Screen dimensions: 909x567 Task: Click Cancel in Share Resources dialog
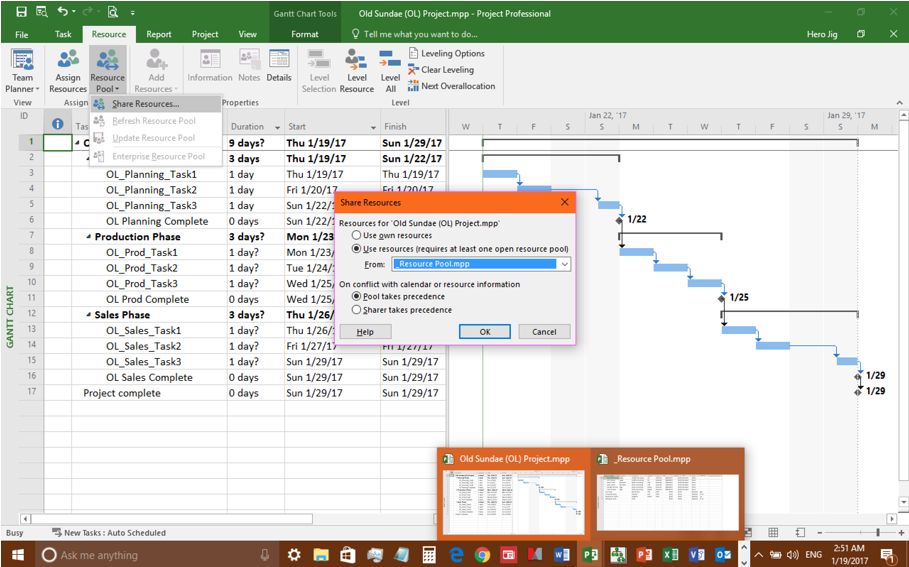544,332
